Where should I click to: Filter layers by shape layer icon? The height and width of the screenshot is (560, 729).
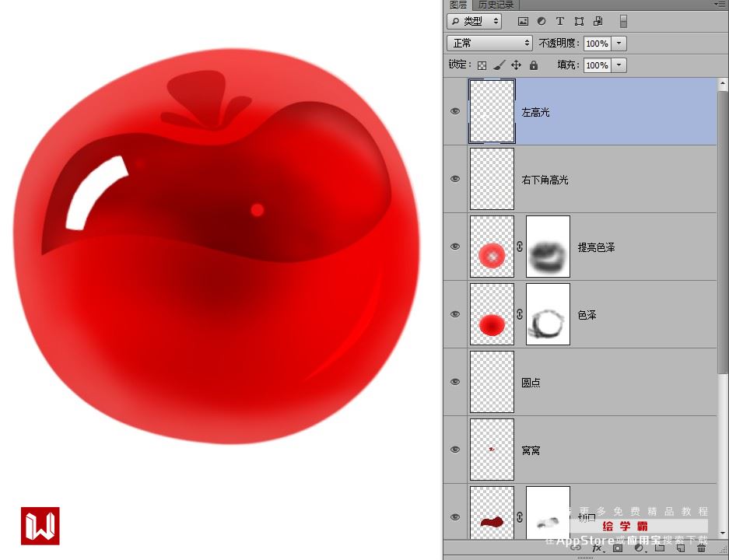pyautogui.click(x=579, y=21)
